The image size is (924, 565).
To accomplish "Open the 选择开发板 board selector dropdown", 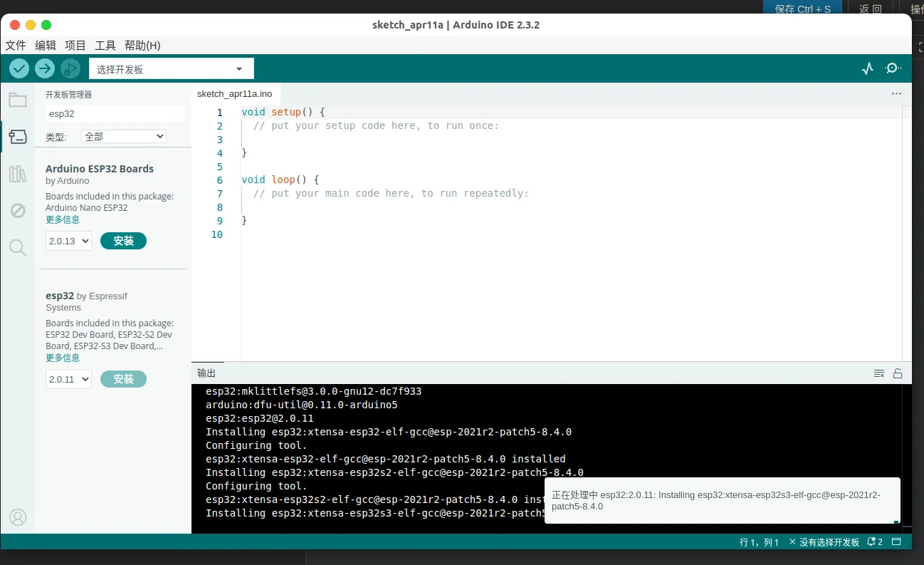I will tap(171, 69).
